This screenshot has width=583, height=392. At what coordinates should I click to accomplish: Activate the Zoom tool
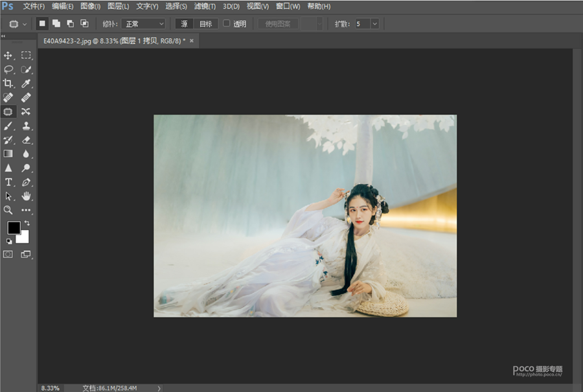click(x=8, y=210)
